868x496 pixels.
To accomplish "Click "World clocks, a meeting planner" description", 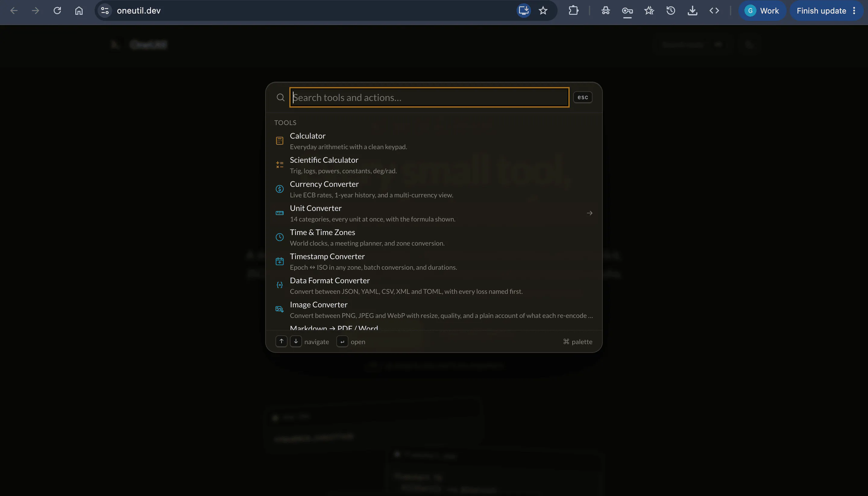I will [367, 243].
